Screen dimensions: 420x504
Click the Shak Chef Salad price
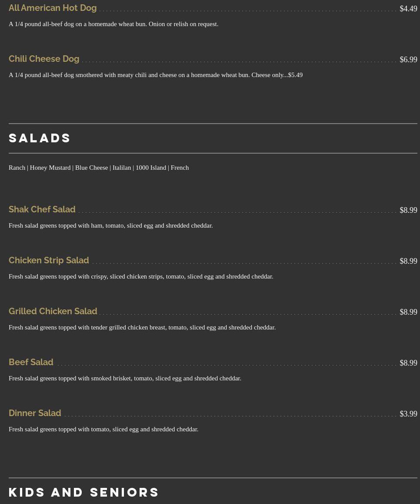click(x=408, y=210)
